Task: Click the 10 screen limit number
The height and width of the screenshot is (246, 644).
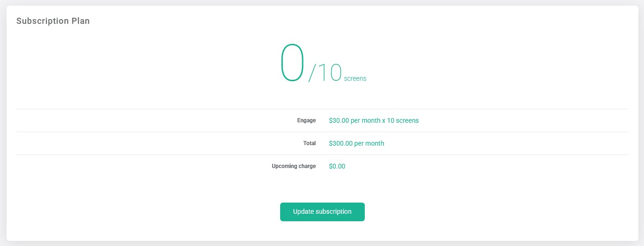Action: pos(330,74)
